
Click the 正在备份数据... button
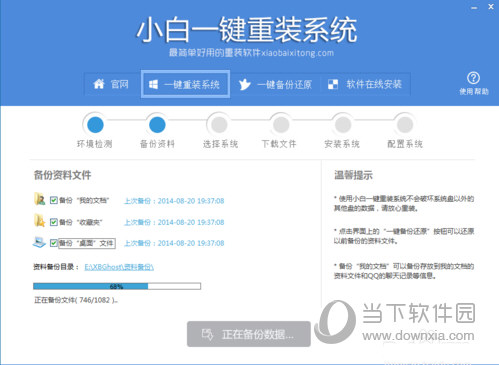click(x=249, y=334)
